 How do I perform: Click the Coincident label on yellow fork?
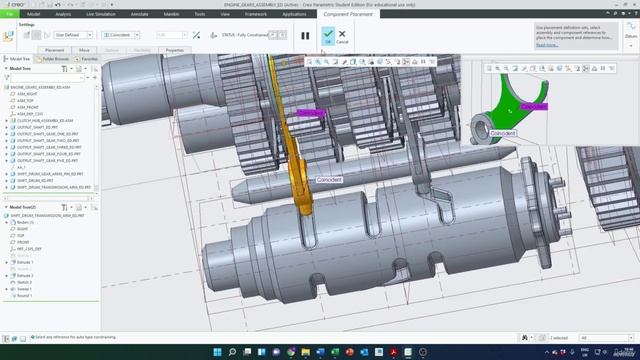tap(329, 180)
